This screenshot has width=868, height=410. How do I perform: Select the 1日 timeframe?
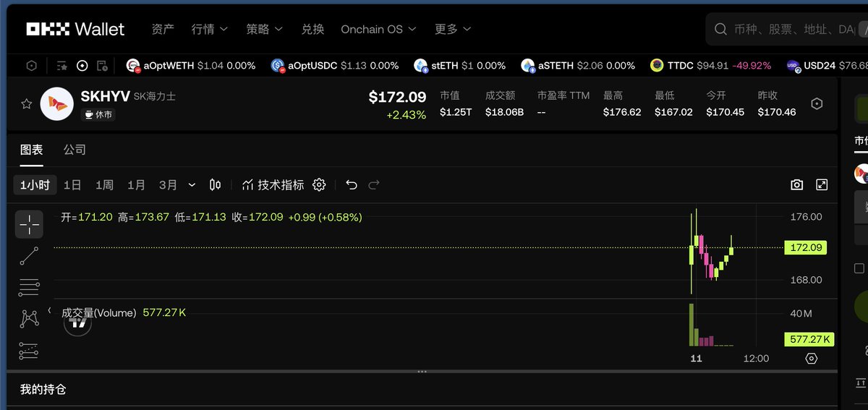coord(72,185)
